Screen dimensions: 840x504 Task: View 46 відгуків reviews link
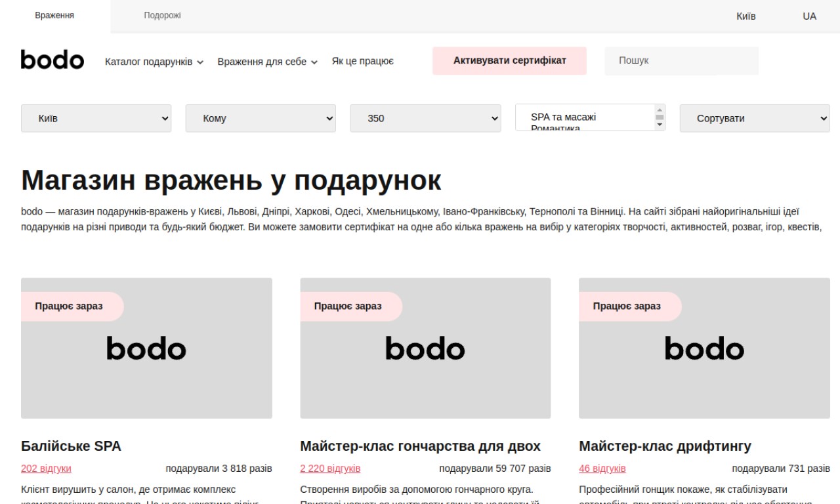[602, 469]
